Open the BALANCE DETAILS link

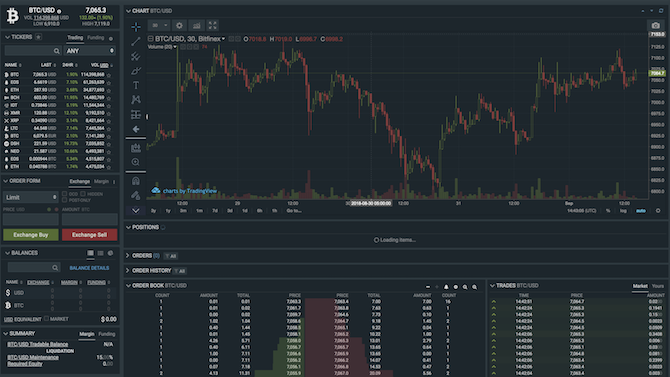[x=89, y=268]
